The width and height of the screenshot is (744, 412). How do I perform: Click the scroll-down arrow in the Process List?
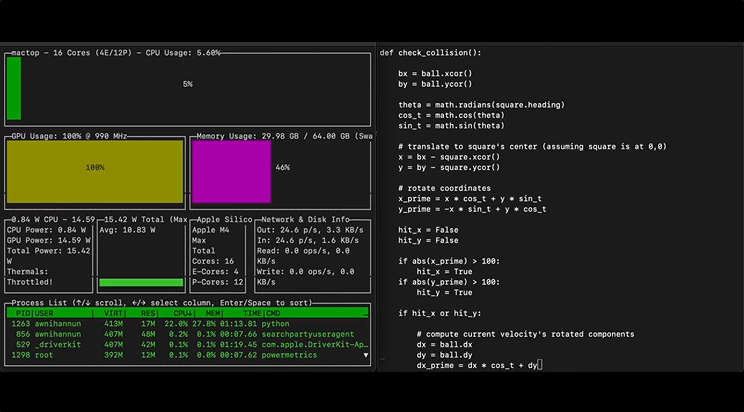click(365, 355)
